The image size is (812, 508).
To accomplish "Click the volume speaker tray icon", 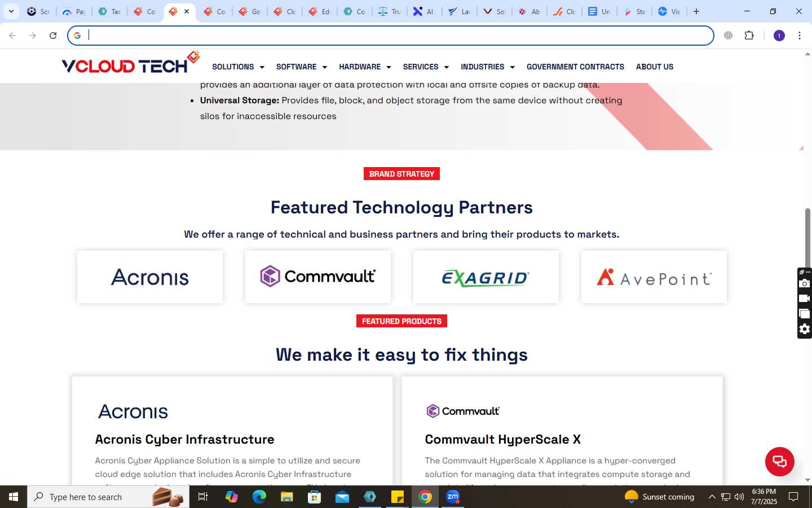I will point(739,497).
